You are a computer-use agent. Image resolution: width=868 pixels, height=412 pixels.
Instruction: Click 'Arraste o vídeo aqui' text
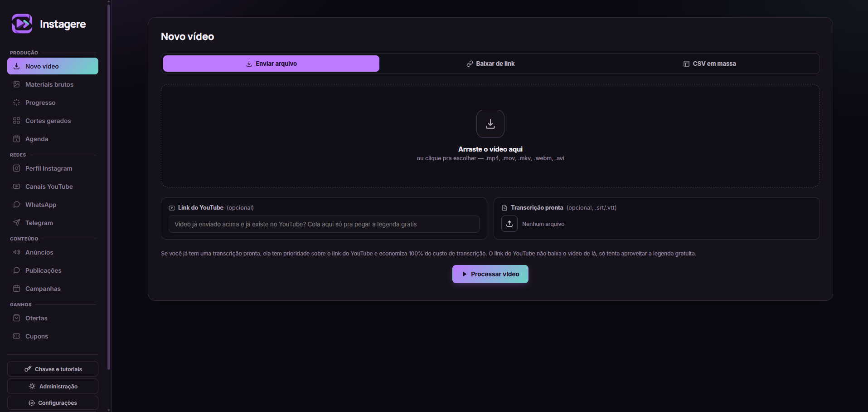[490, 149]
